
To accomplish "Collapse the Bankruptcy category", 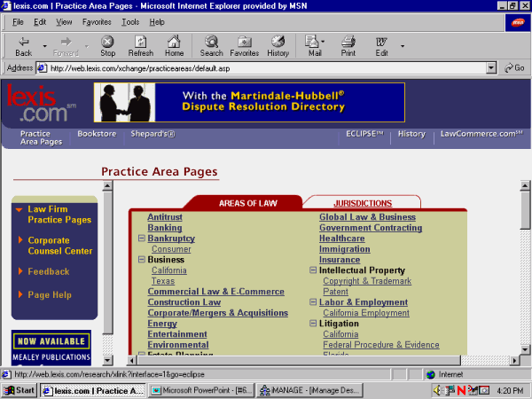I will click(x=141, y=239).
